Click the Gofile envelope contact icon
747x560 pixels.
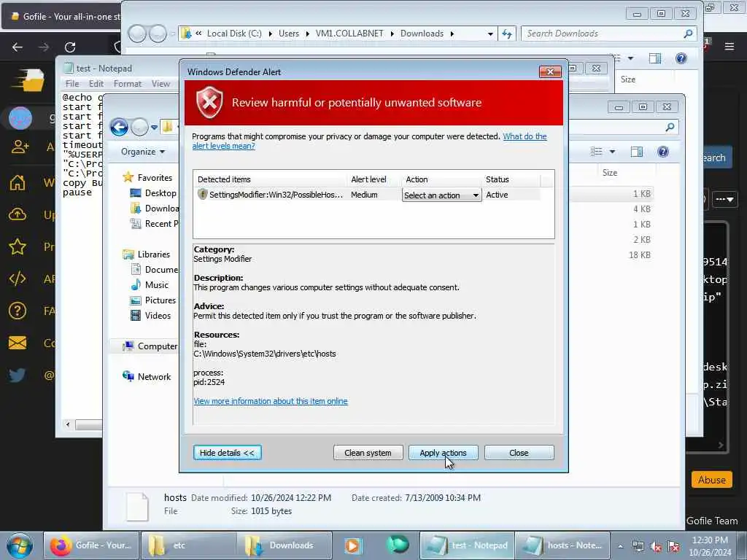point(18,343)
